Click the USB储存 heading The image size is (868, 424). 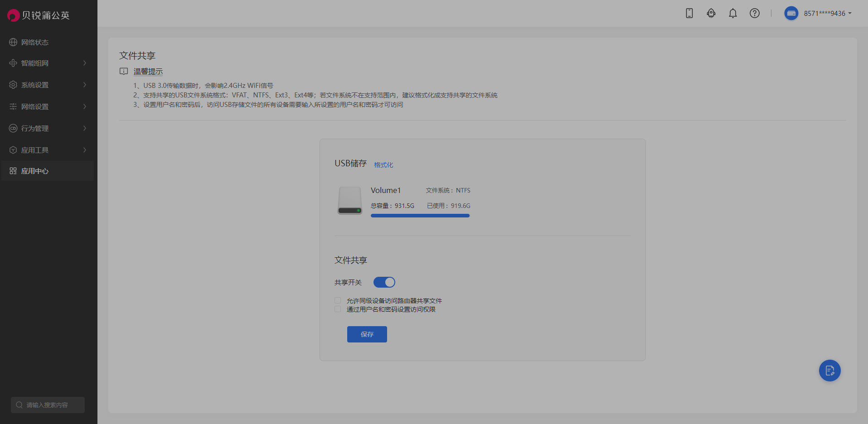point(350,164)
